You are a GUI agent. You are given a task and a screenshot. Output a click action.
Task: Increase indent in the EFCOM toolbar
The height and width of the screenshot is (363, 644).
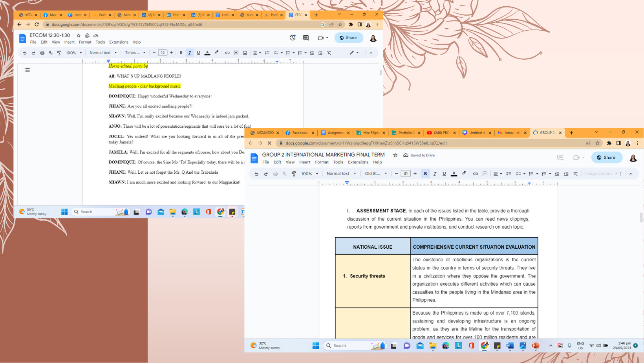pyautogui.click(x=320, y=53)
